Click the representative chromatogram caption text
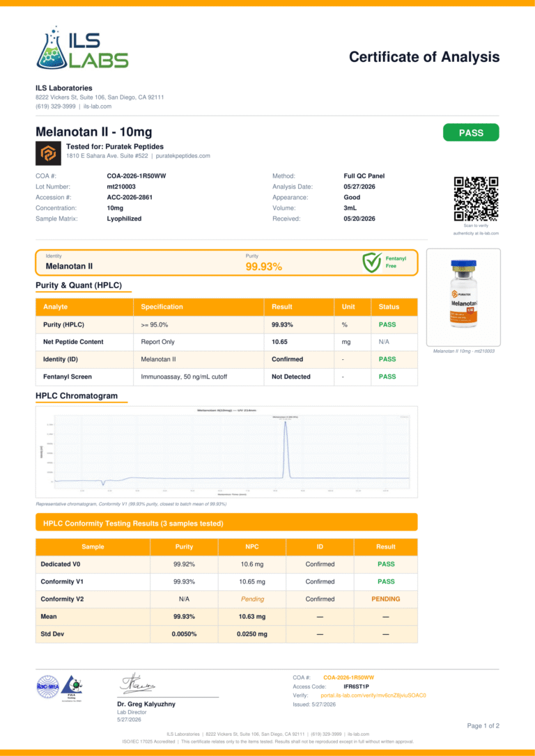 click(131, 504)
